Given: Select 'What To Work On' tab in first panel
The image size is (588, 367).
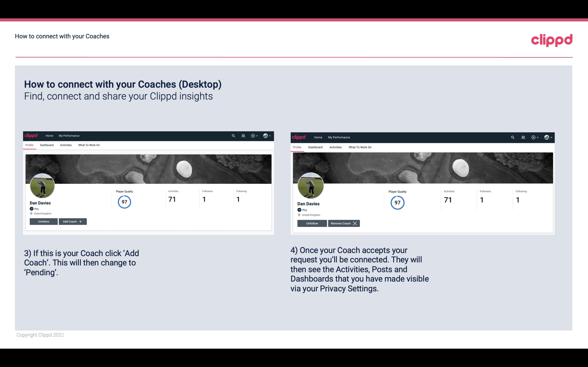Looking at the screenshot, I should coord(88,145).
